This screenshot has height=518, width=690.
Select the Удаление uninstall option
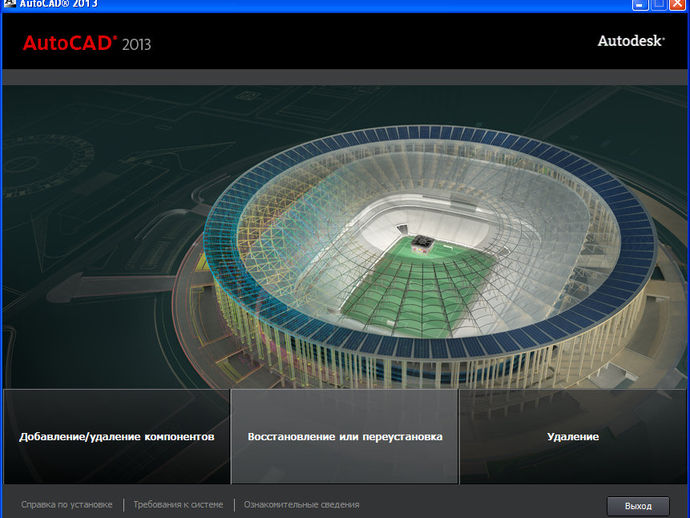coord(573,437)
